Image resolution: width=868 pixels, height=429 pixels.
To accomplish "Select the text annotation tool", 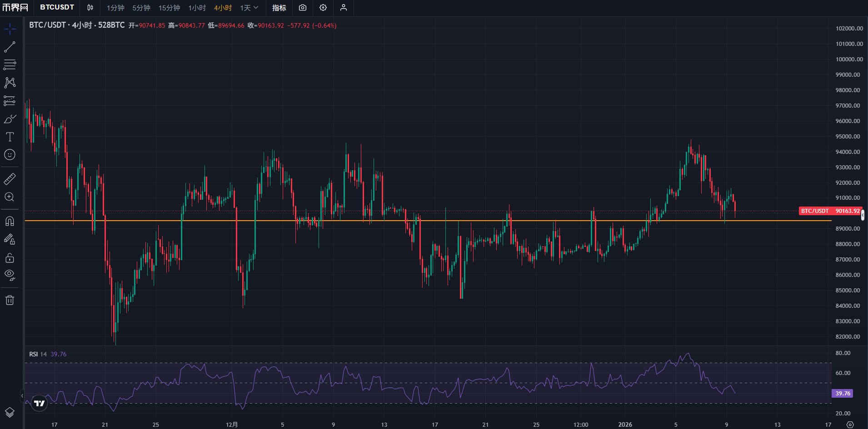I will [x=10, y=137].
